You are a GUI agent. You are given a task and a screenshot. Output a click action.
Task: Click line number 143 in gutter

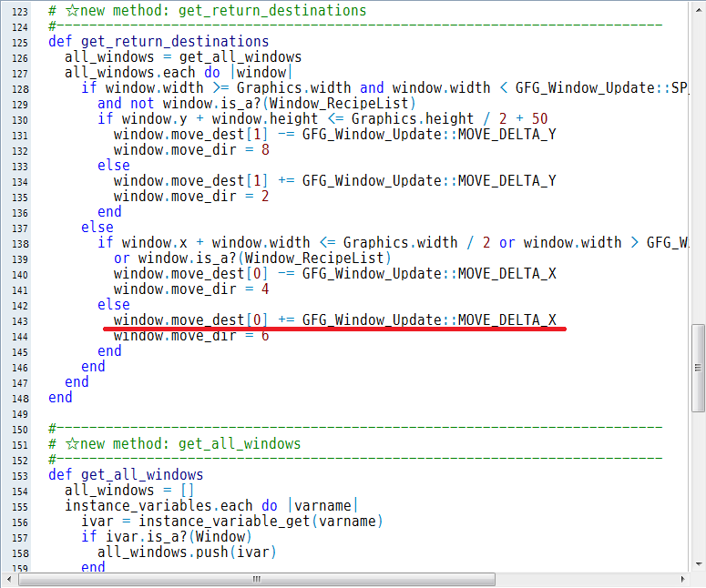pos(20,321)
